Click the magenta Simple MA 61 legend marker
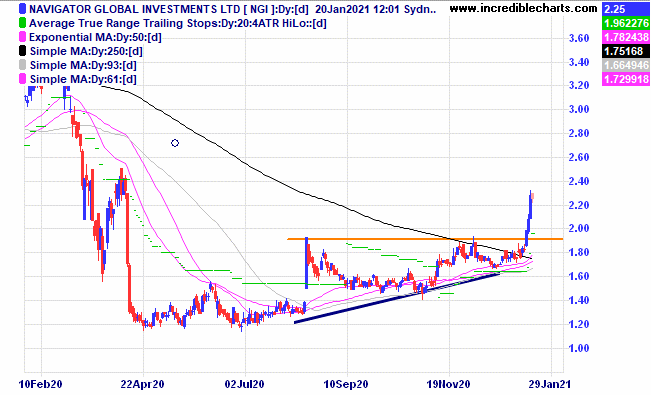 (23, 79)
